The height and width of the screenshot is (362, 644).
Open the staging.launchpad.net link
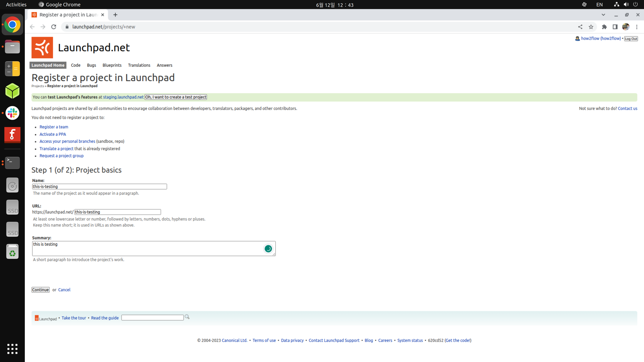[123, 97]
